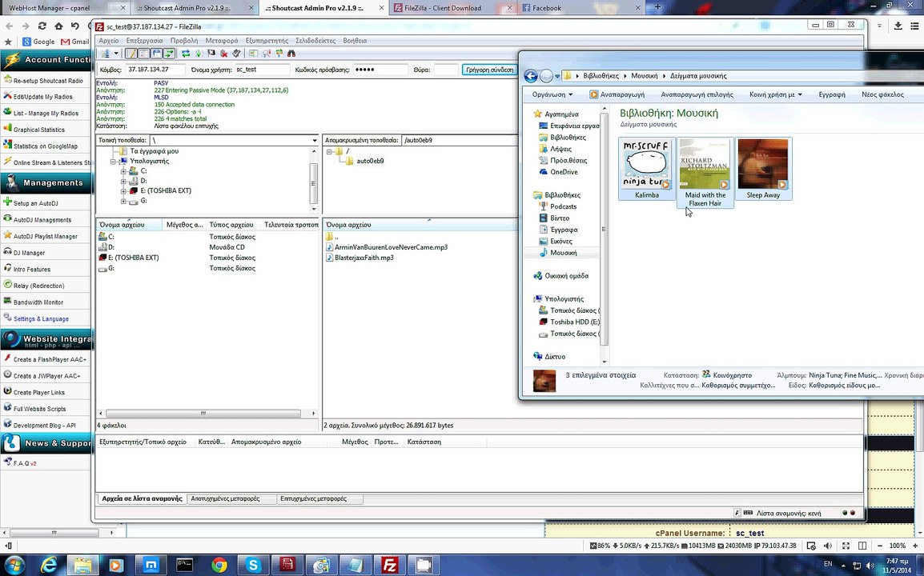Image resolution: width=924 pixels, height=576 pixels.
Task: Toggle message log display in FileZilla
Action: click(131, 54)
